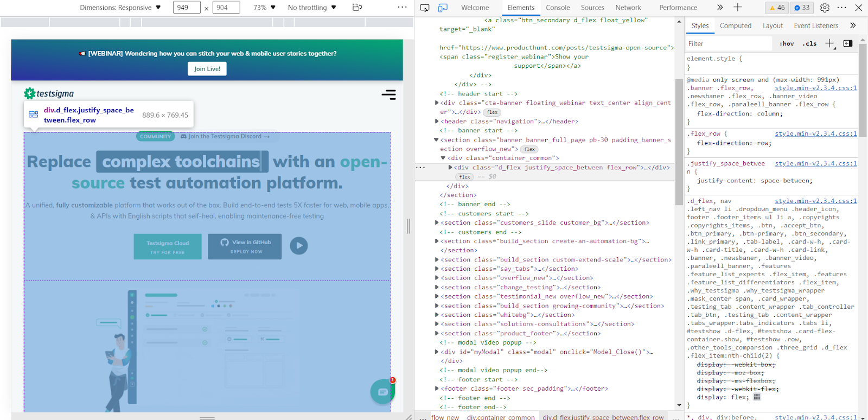This screenshot has height=420, width=868.
Task: Expand the header class="navigation" node
Action: pyautogui.click(x=437, y=122)
